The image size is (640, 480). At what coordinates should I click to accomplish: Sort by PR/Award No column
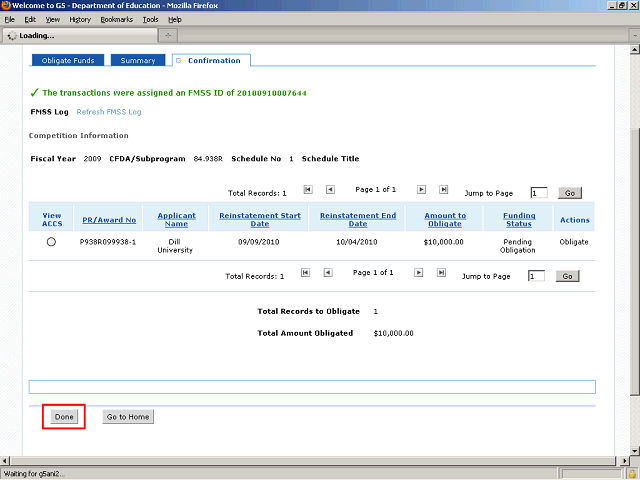(109, 220)
